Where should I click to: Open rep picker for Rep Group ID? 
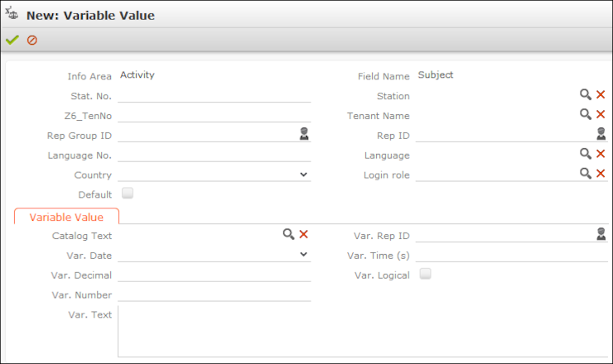[x=304, y=134]
